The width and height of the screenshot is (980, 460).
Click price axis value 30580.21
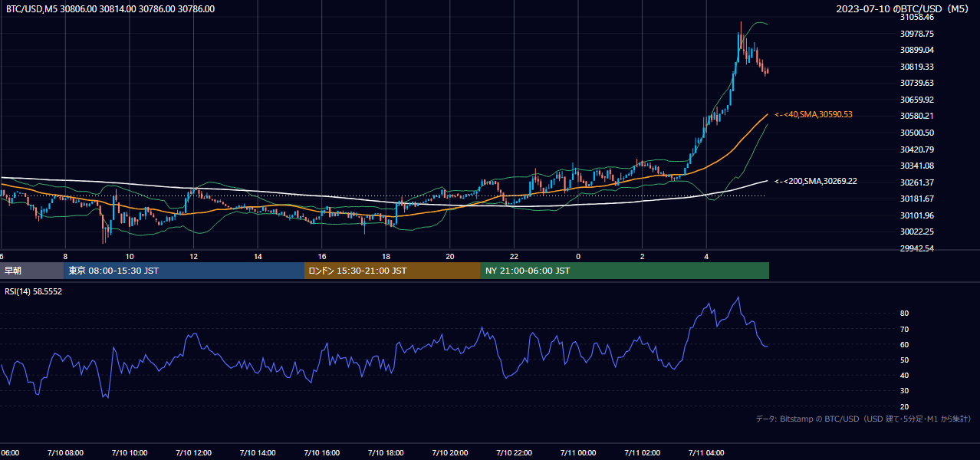916,116
